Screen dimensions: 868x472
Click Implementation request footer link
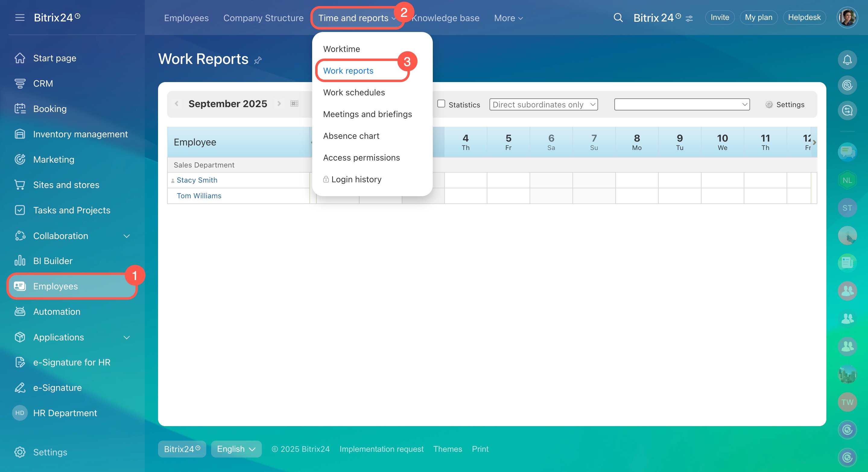(x=382, y=449)
